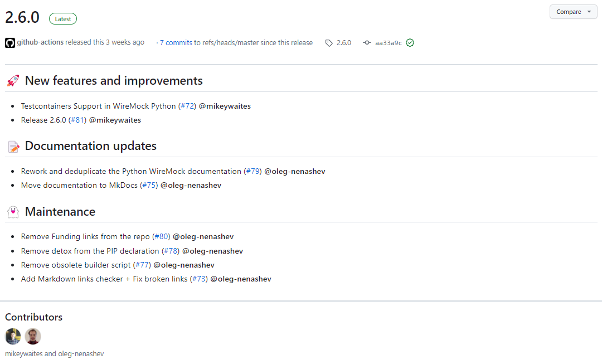Open the 2.6.0 tag link

coord(344,42)
